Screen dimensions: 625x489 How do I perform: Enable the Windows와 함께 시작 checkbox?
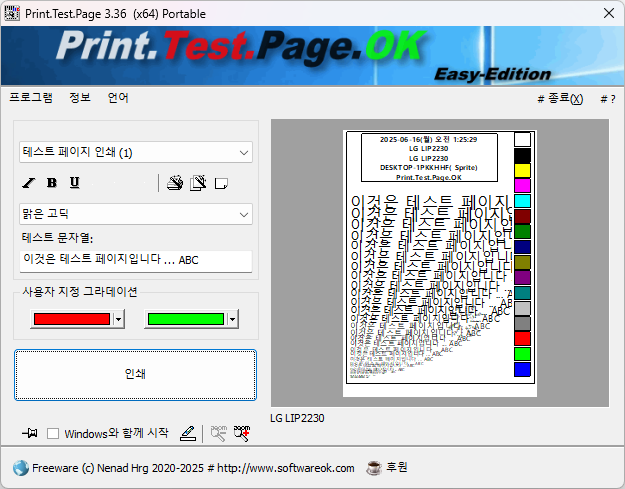[x=54, y=434]
